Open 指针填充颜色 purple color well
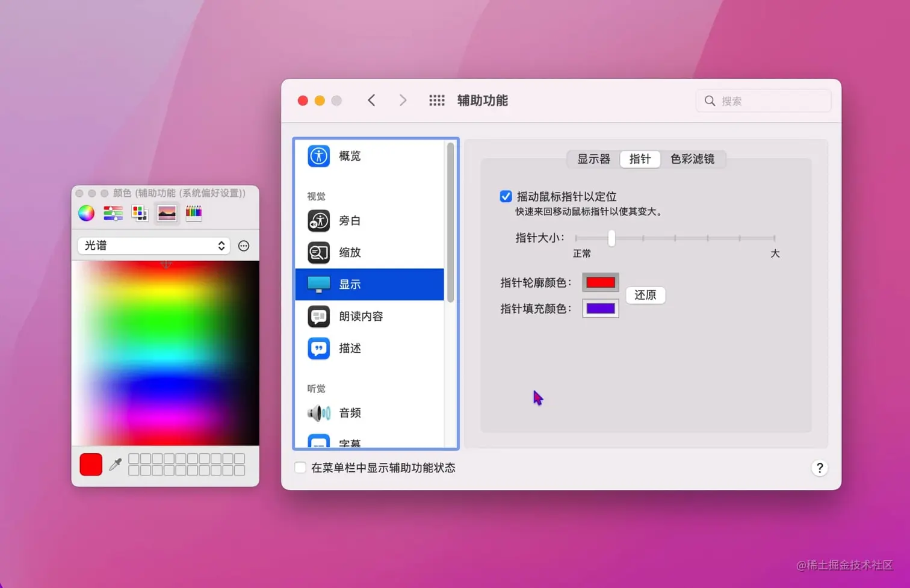Screen dimensions: 910x588 click(x=601, y=309)
